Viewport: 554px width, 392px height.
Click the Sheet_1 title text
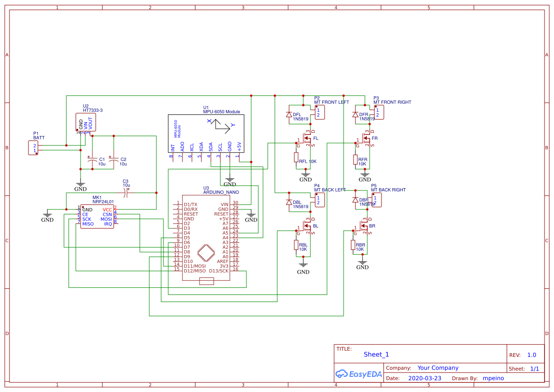(x=376, y=355)
